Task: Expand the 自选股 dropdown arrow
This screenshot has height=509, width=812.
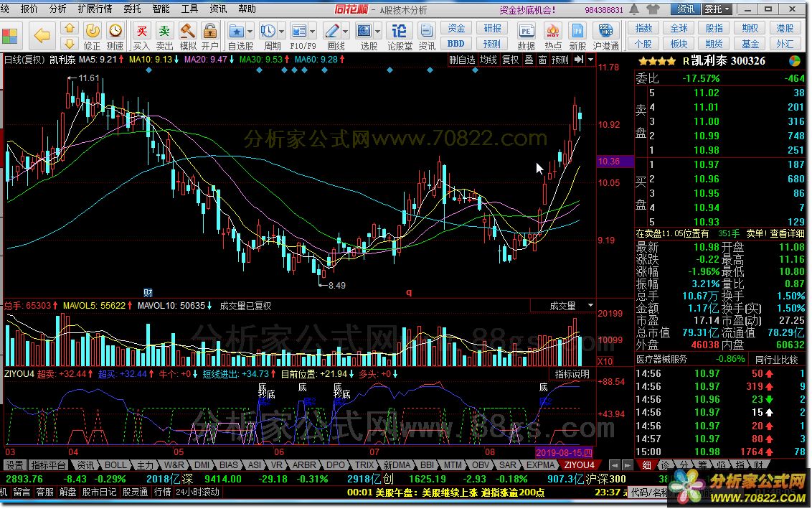Action: coord(250,32)
